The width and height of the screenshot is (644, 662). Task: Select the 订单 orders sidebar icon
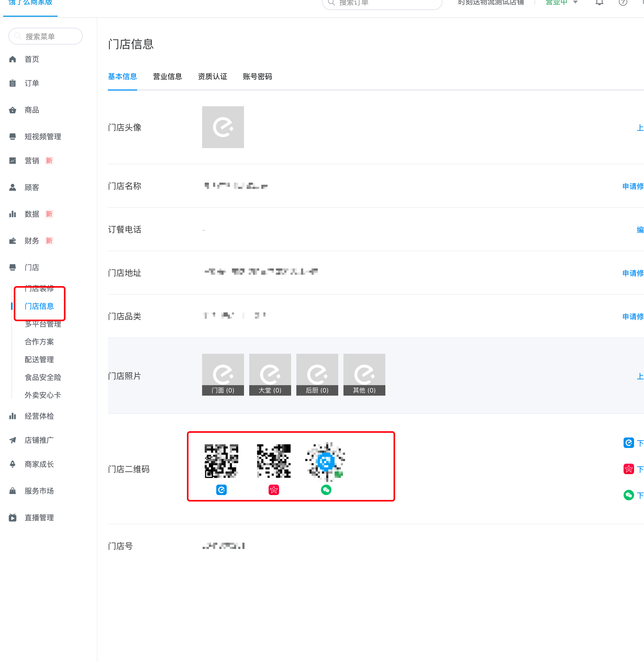[x=13, y=83]
